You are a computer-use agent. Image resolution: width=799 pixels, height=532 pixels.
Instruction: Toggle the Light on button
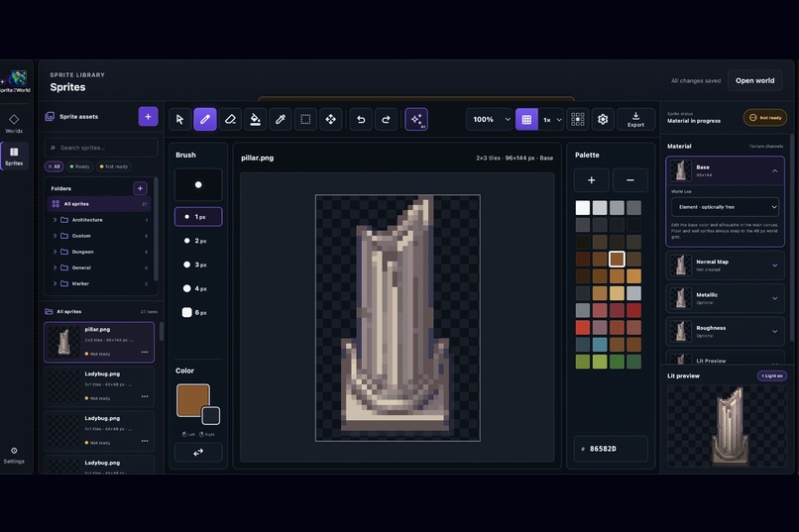click(772, 375)
